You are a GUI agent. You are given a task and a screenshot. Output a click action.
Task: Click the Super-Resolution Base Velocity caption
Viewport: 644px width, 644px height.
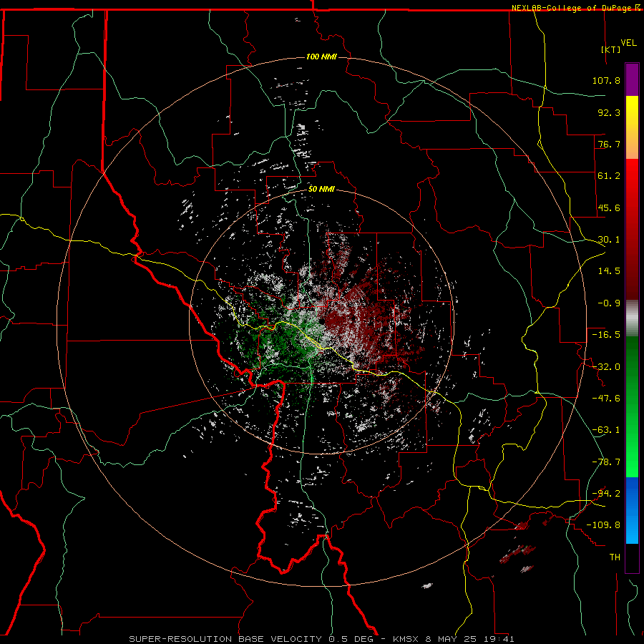click(321, 639)
